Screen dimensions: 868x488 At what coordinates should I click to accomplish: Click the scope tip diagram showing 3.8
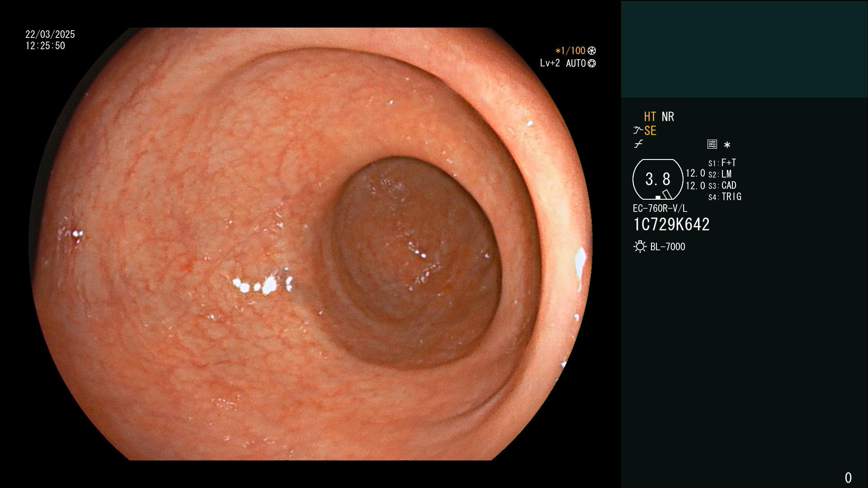658,179
